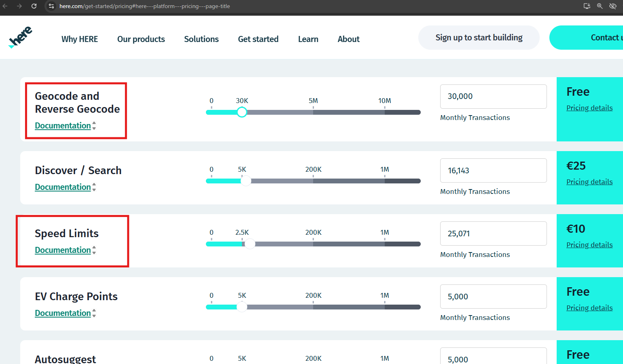Image resolution: width=623 pixels, height=364 pixels.
Task: Click the Speed Limits title
Action: click(x=67, y=234)
